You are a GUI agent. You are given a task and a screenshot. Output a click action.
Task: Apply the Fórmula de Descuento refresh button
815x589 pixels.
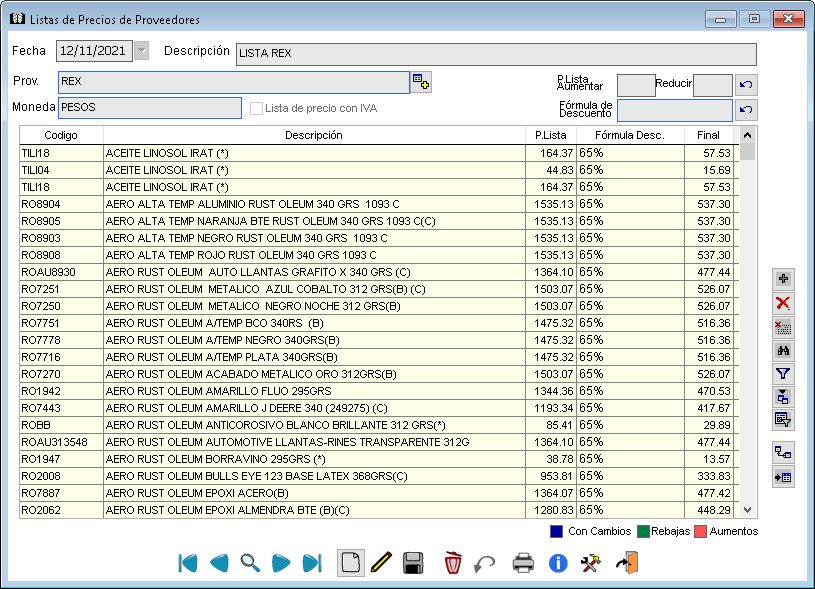coord(746,110)
